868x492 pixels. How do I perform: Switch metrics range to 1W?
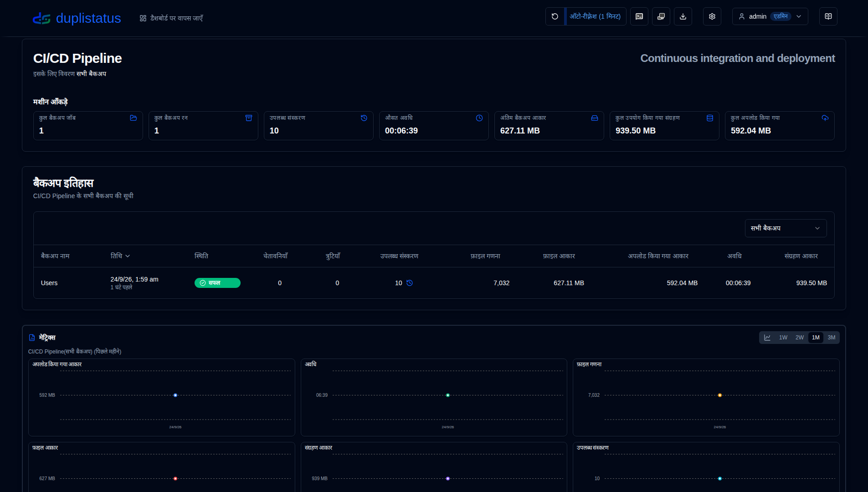783,338
